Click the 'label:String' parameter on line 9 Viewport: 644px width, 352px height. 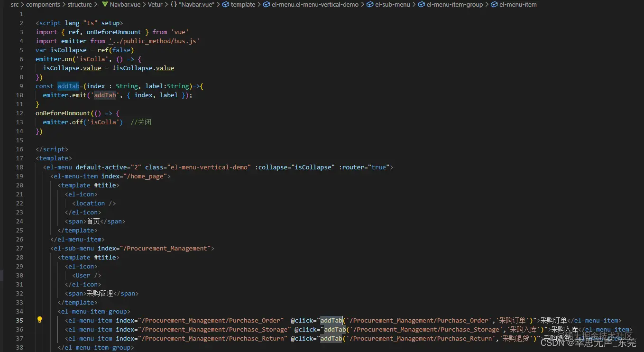coord(167,86)
